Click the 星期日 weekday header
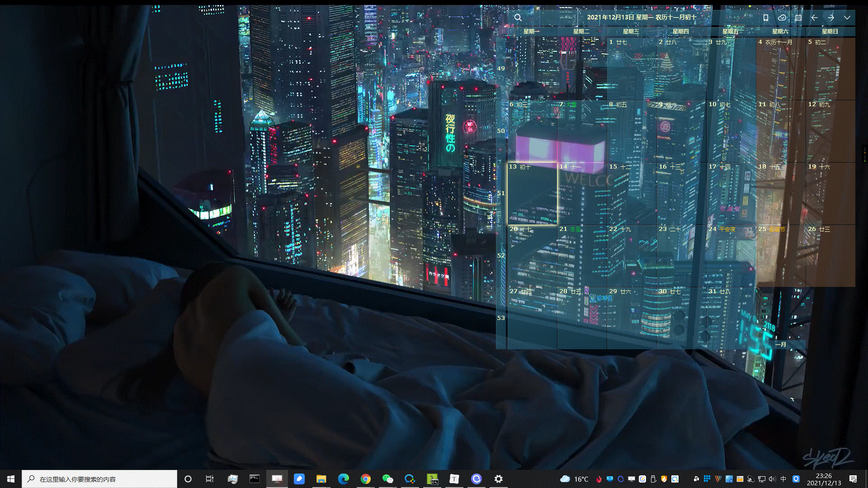 (830, 31)
